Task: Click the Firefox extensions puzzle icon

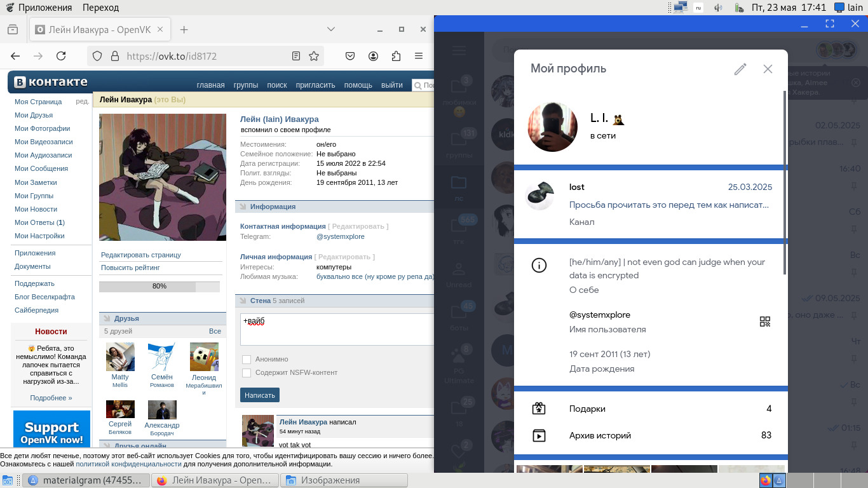Action: (x=397, y=56)
